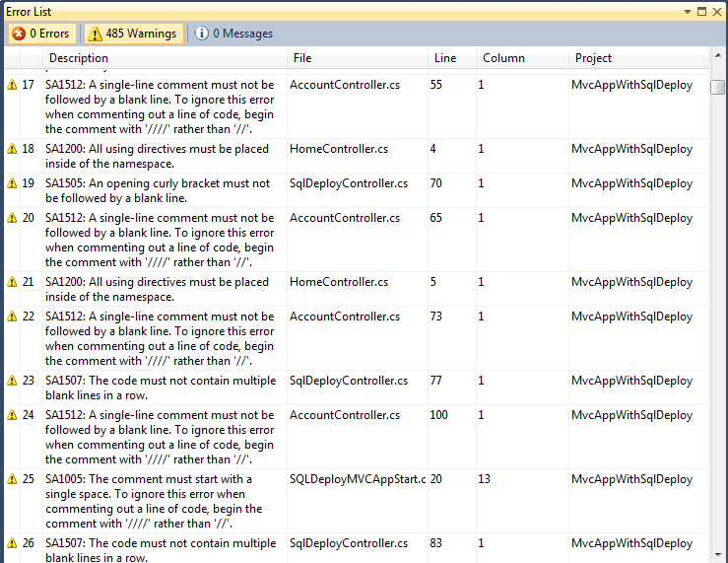Sort errors by the Line column header
728x563 pixels.
(445, 58)
